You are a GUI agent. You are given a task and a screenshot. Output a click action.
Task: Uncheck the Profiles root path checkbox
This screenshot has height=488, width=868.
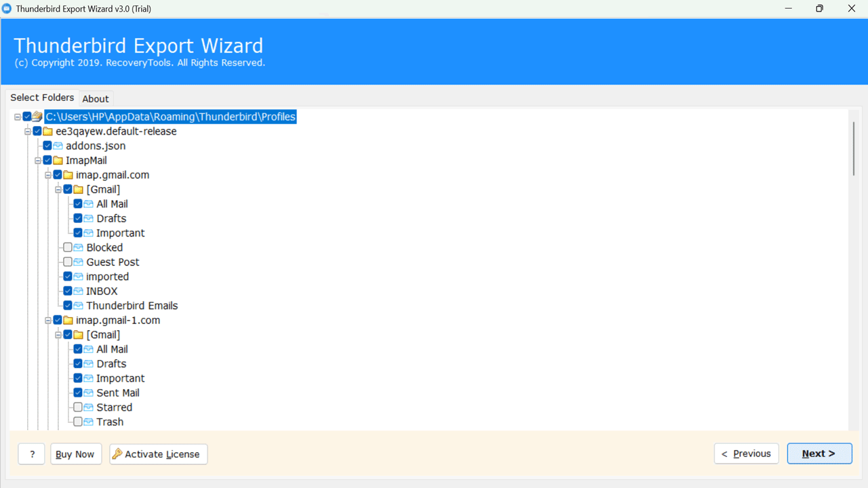(27, 117)
